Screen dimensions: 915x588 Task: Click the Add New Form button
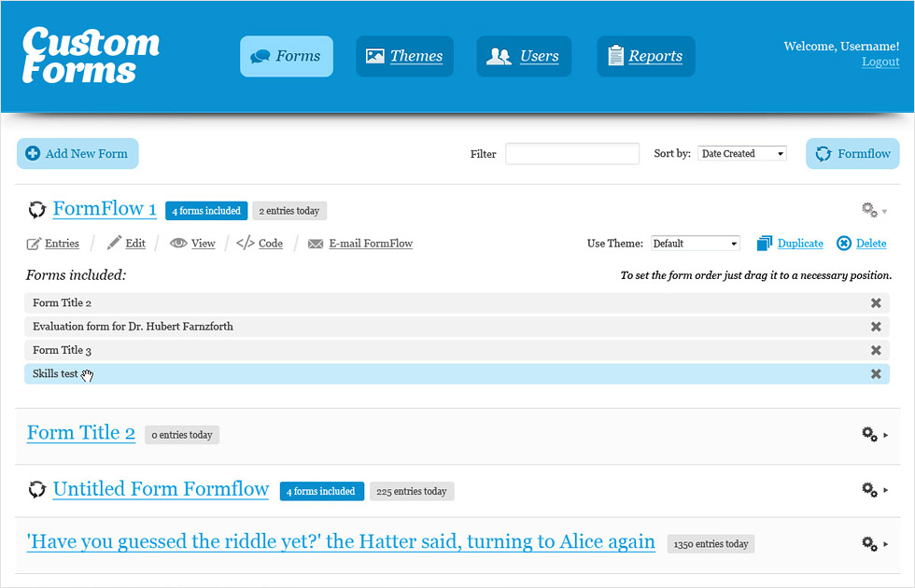click(x=77, y=153)
